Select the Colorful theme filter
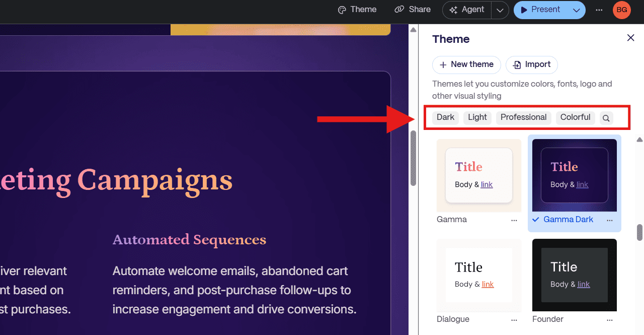The image size is (644, 335). coord(575,117)
